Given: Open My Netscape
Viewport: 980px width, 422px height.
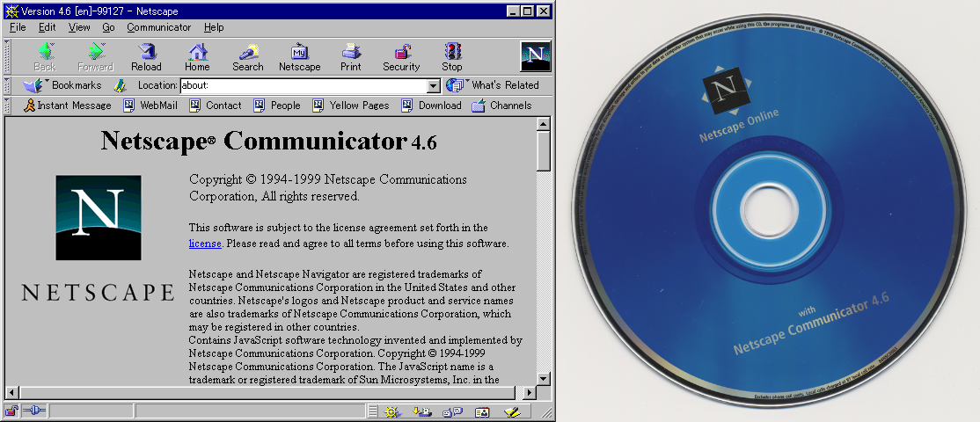Looking at the screenshot, I should pyautogui.click(x=299, y=57).
